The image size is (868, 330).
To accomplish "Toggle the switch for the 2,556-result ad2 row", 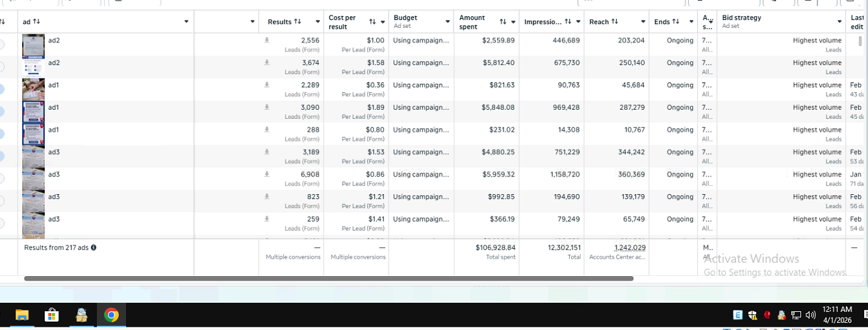I will tap(1, 44).
